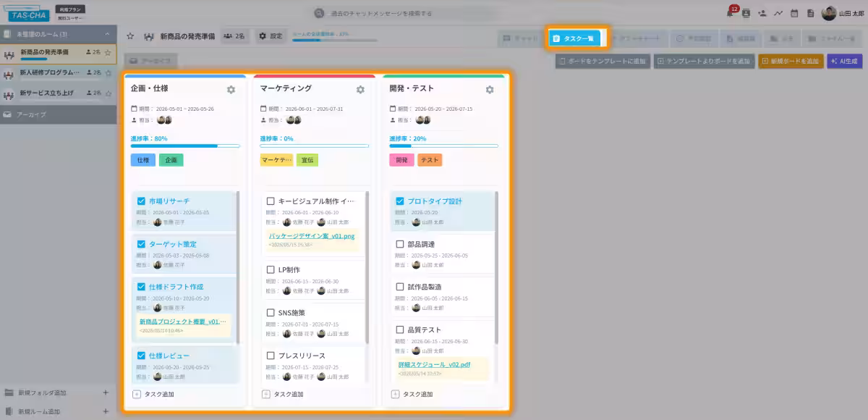The image size is (868, 420).
Task: Open 新商品プロジェクト概要_v01 attachment link
Action: [183, 322]
